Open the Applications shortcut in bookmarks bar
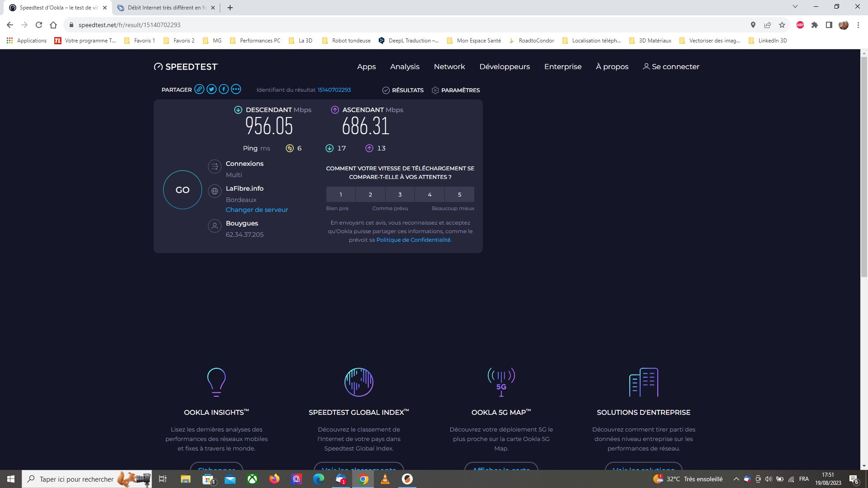The height and width of the screenshot is (488, 868). 27,41
